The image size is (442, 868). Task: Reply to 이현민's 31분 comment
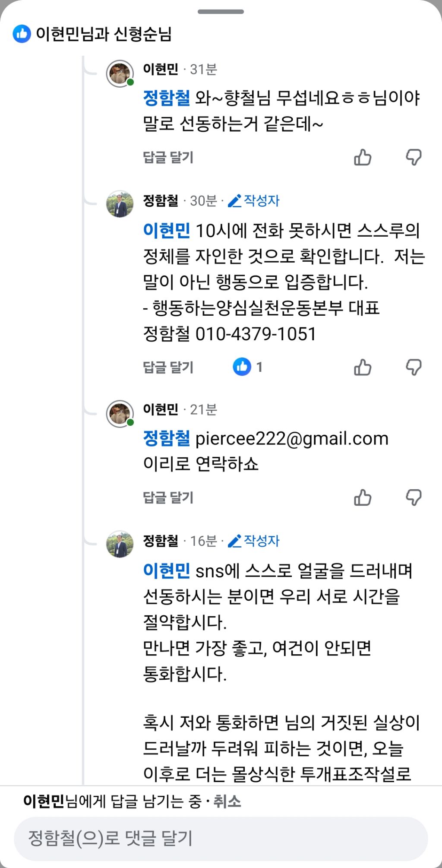click(x=168, y=158)
